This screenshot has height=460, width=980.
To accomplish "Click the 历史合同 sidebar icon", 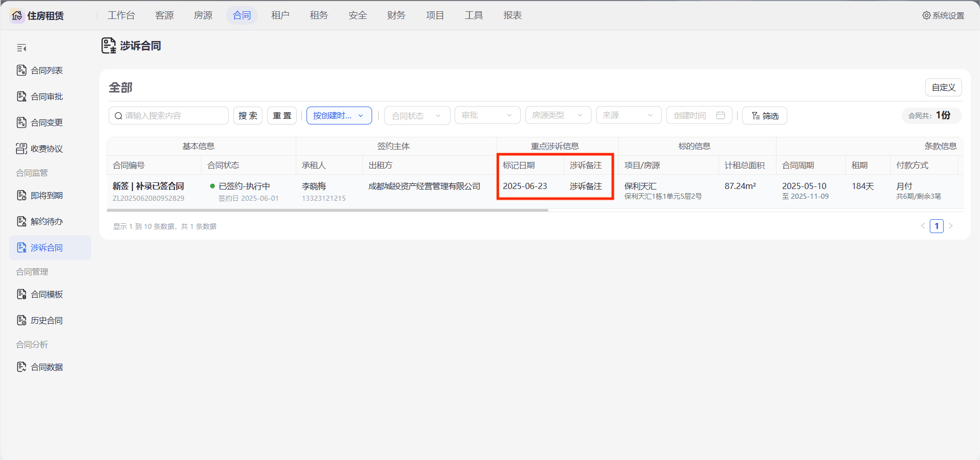I will [x=22, y=320].
